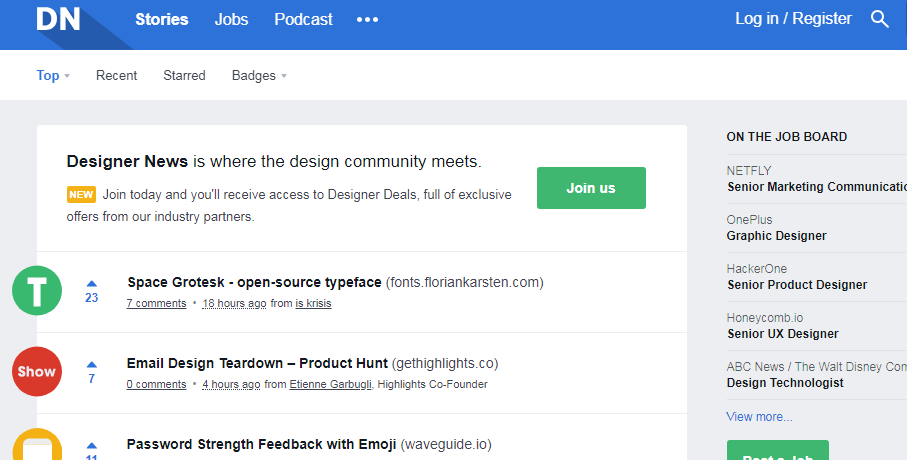Screen dimensions: 907x460
Task: Open OnePlus Graphic Designer job
Action: [x=776, y=236]
